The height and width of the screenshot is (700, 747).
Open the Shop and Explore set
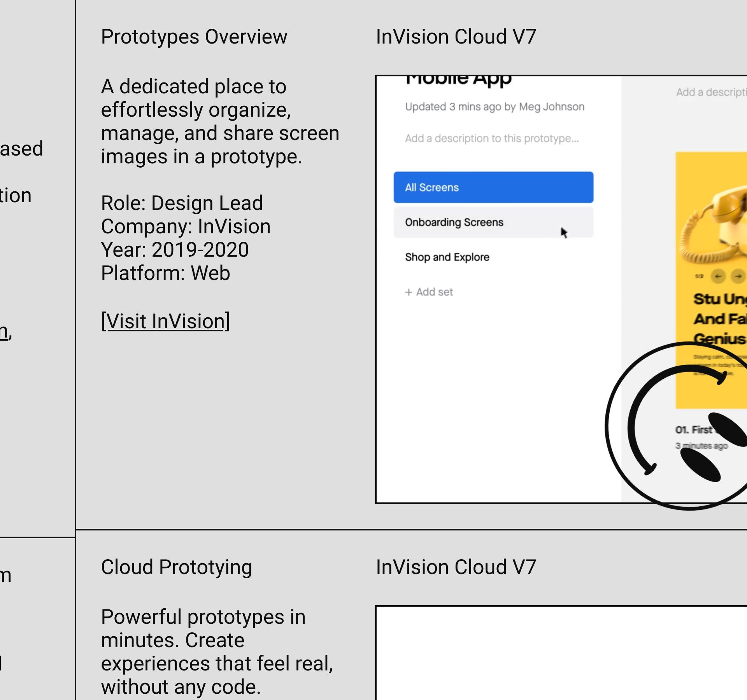447,257
